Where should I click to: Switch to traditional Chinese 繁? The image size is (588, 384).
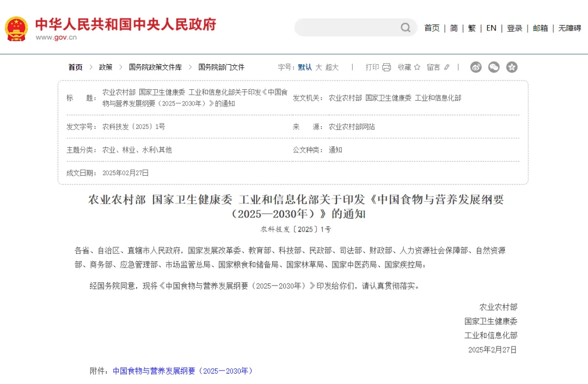click(472, 28)
